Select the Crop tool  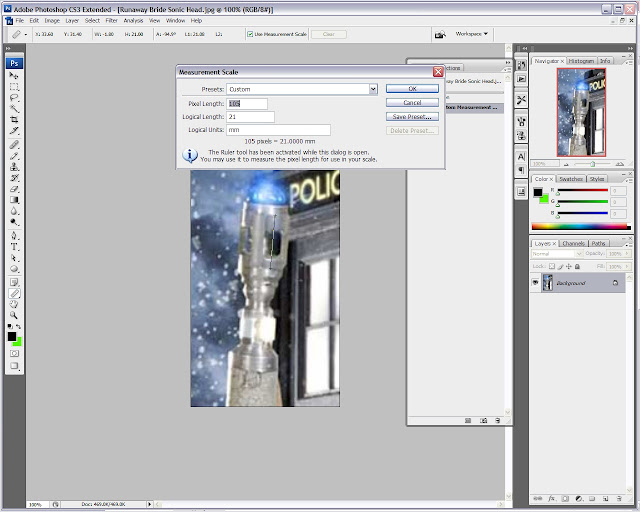pyautogui.click(x=14, y=120)
